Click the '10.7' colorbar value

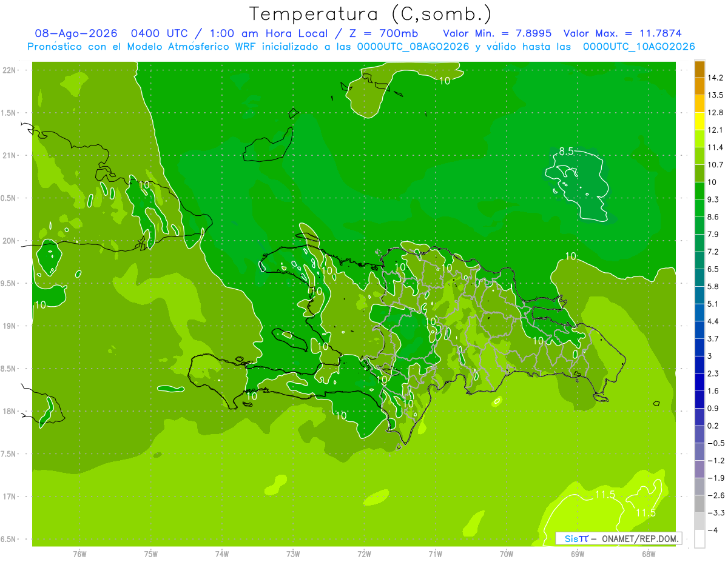click(715, 165)
